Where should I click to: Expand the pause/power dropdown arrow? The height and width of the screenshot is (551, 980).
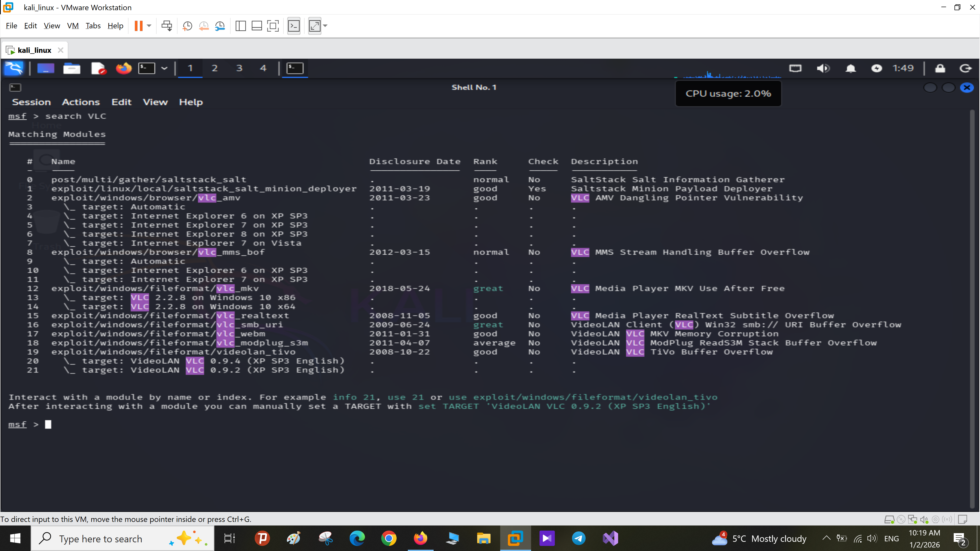pos(149,26)
